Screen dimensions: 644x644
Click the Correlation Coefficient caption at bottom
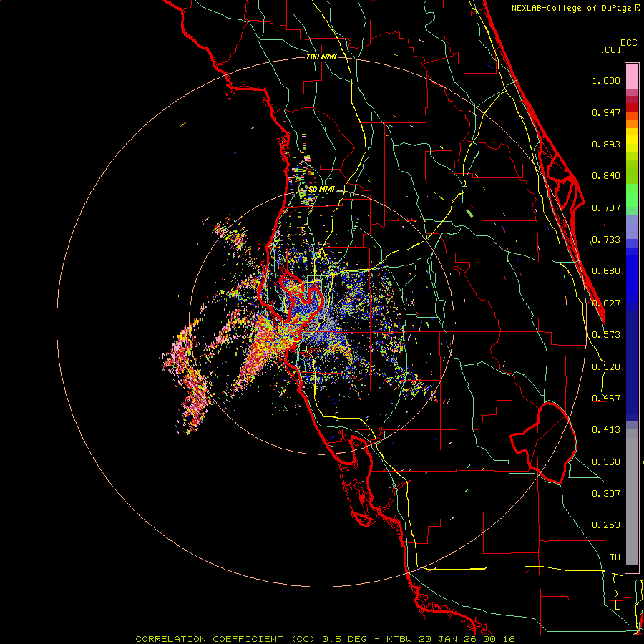coord(325,639)
